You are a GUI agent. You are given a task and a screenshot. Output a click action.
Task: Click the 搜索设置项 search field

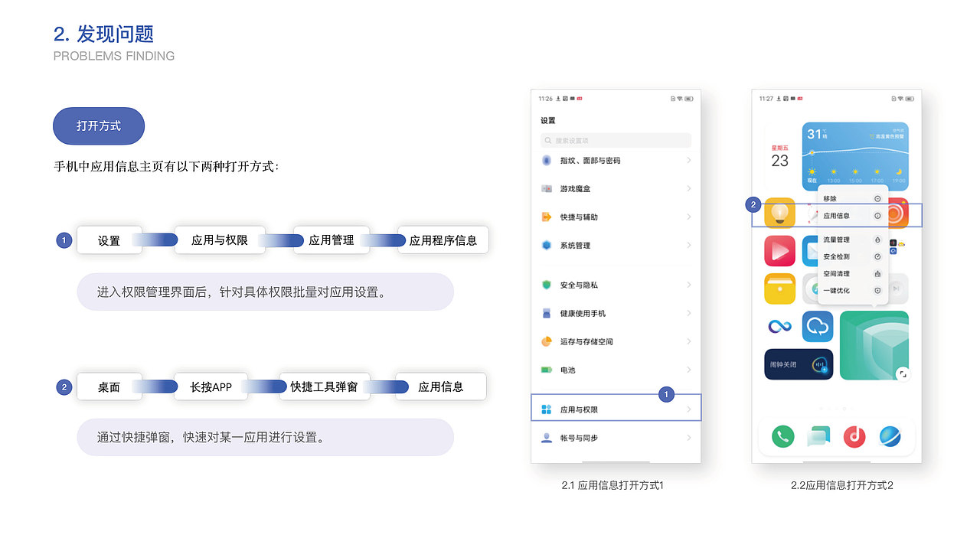(616, 141)
